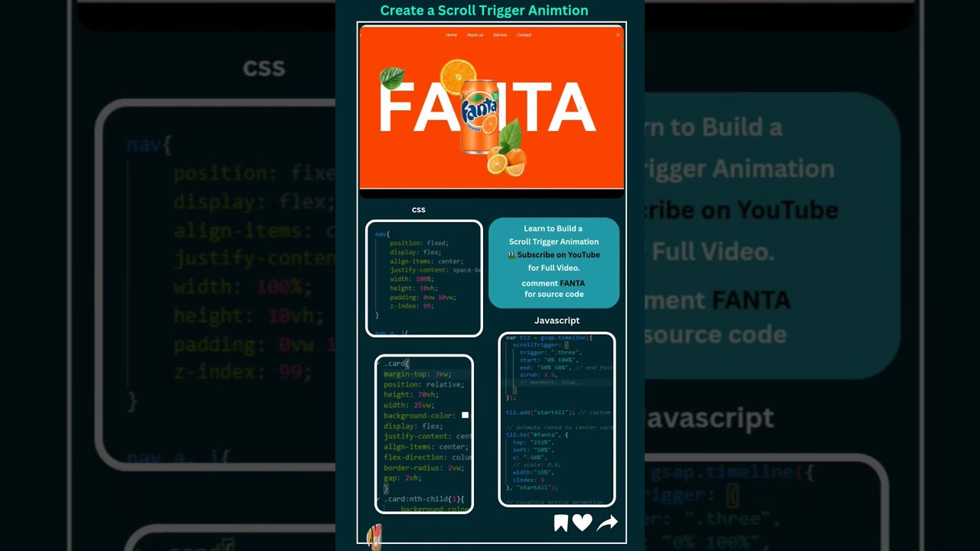Click the 'zIndex: 5' code line

(x=528, y=480)
